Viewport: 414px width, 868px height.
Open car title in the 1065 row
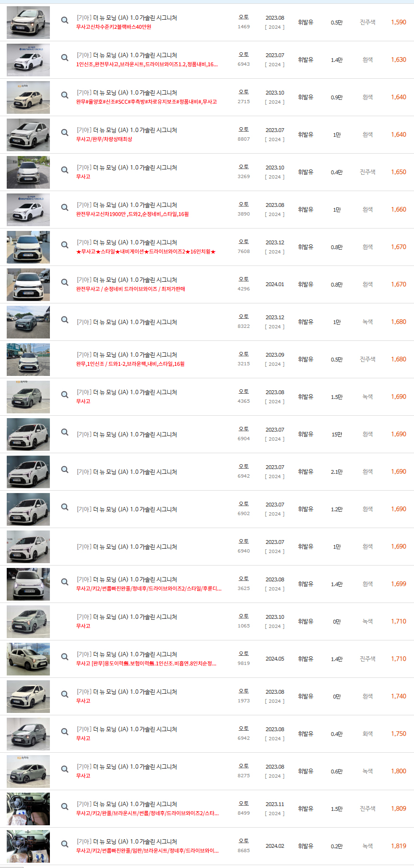(127, 617)
